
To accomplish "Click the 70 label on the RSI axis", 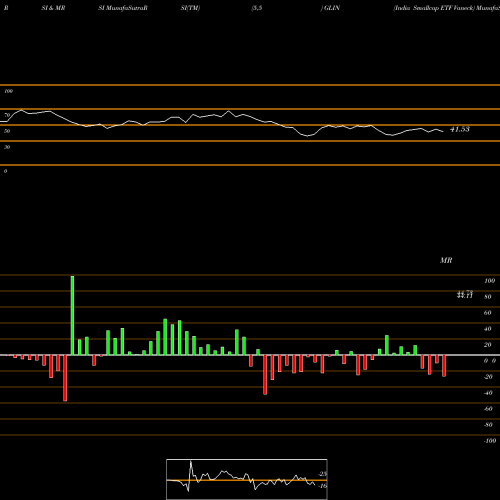I will point(7,115).
